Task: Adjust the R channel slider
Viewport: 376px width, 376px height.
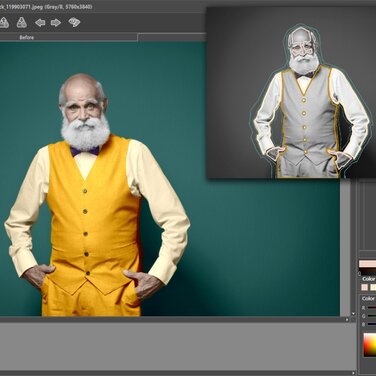Action: click(372, 308)
